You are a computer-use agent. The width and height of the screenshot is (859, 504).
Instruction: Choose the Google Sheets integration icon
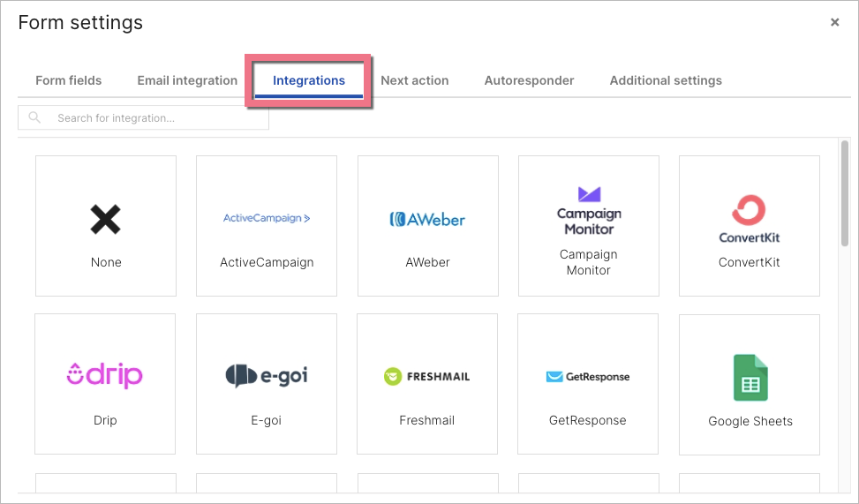750,378
